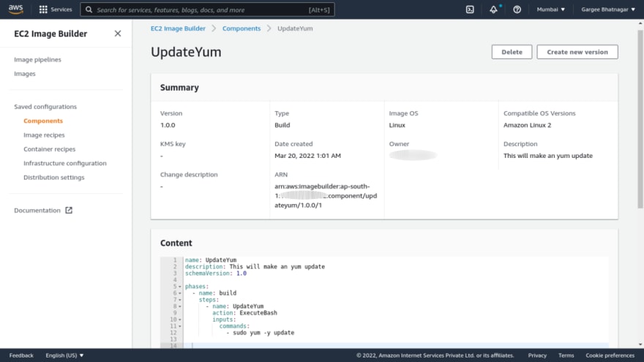This screenshot has width=644, height=362.
Task: Collapse the inputs fold at line 10
Action: 180,320
